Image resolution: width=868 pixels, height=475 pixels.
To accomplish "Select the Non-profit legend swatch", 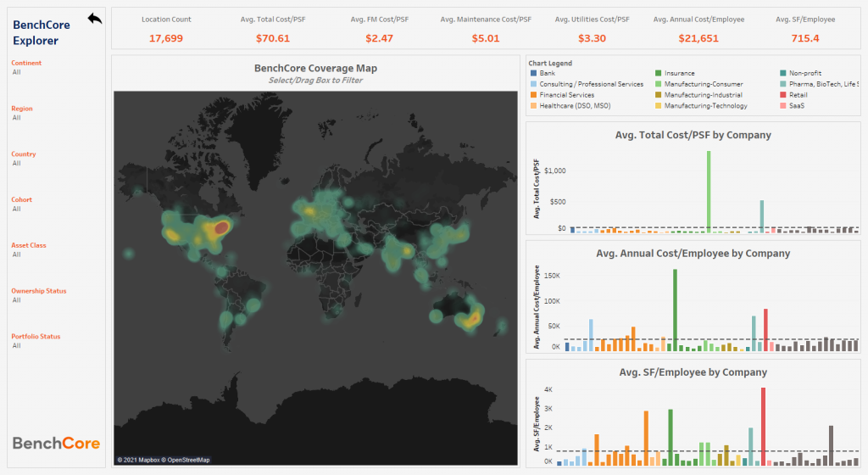I will pos(782,73).
